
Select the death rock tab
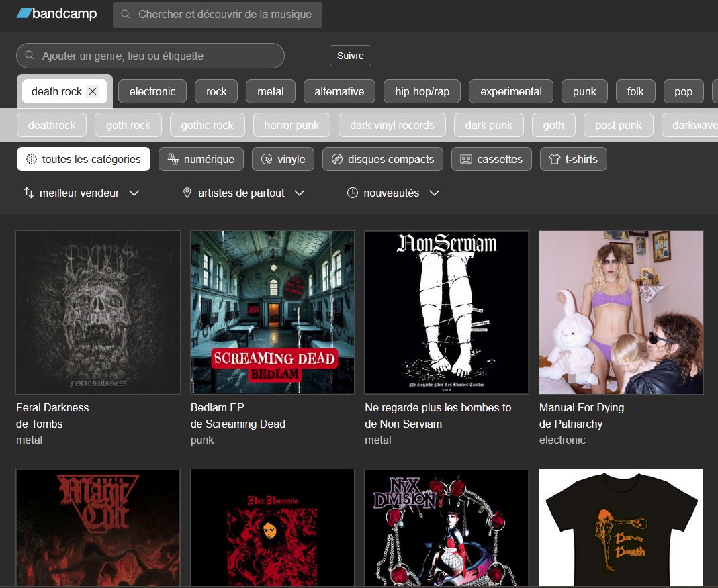click(x=64, y=91)
